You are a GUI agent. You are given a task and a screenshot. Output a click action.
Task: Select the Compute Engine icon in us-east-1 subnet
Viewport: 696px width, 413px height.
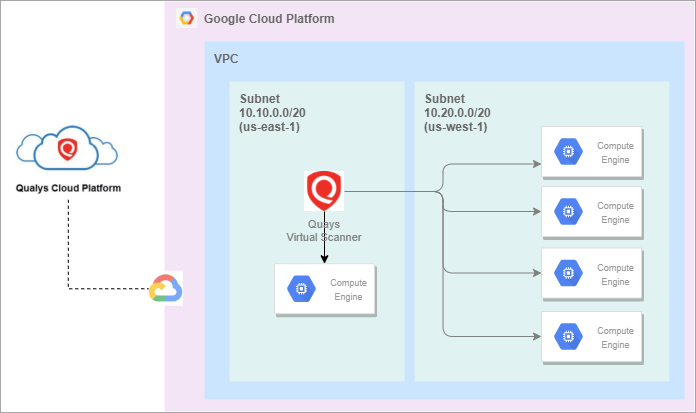pos(301,289)
